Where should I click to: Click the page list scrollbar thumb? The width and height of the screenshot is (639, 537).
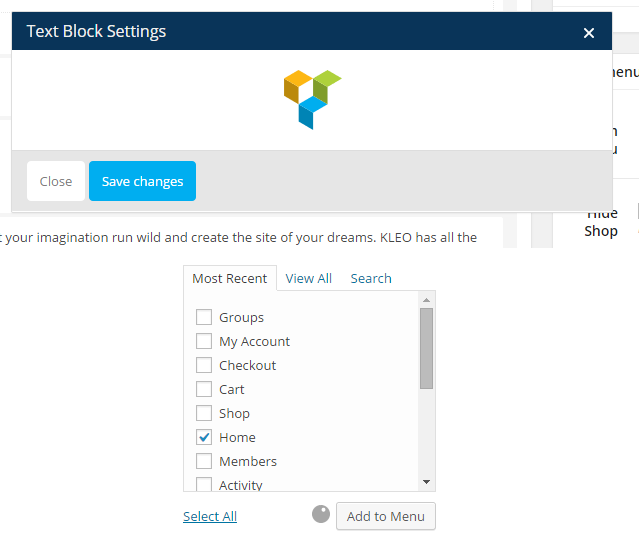427,347
